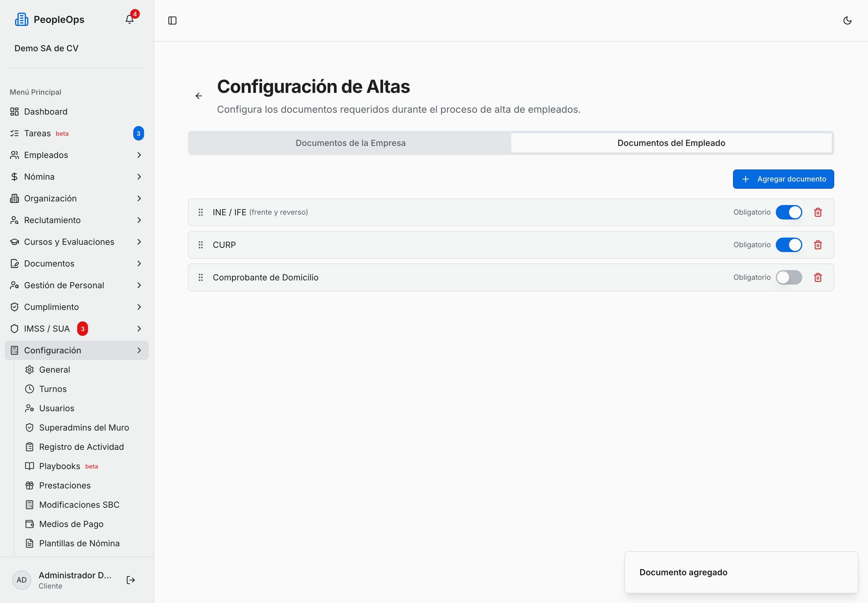Viewport: 868px width, 603px height.
Task: Dismiss the Documento agregado toast
Action: [741, 572]
